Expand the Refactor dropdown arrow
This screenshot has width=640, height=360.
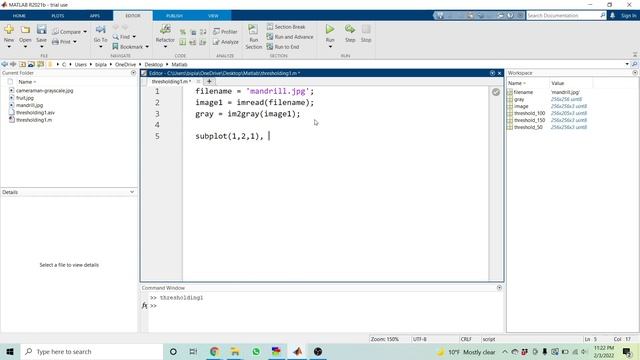pos(165,47)
